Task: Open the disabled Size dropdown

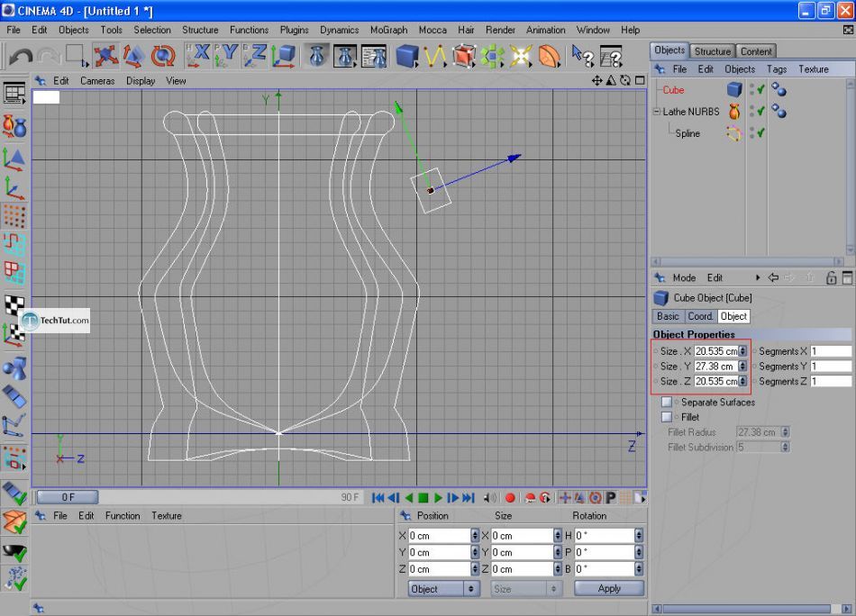Action: [x=526, y=589]
